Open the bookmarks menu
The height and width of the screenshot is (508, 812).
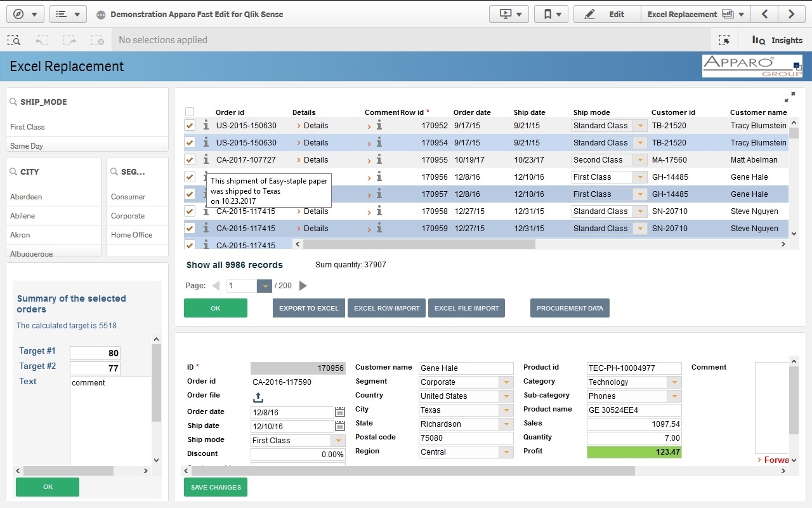point(551,14)
